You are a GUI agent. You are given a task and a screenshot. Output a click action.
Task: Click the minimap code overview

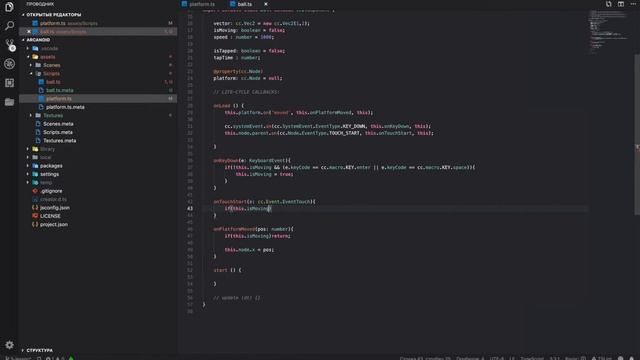click(x=610, y=31)
